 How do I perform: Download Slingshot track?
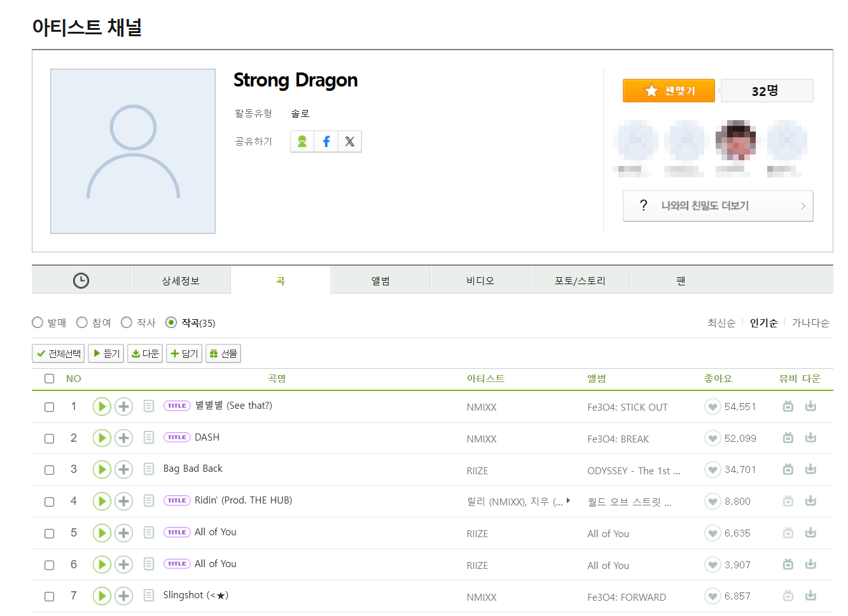pyautogui.click(x=810, y=596)
